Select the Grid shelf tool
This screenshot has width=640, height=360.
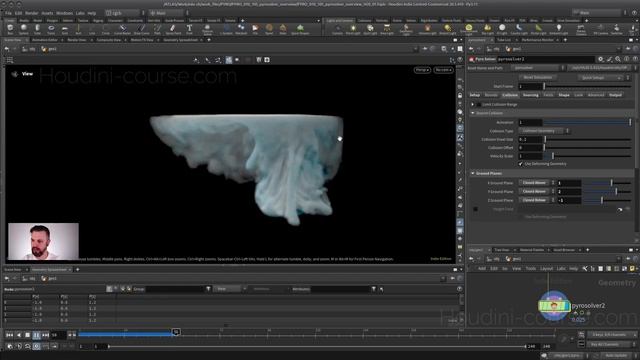coord(64,29)
